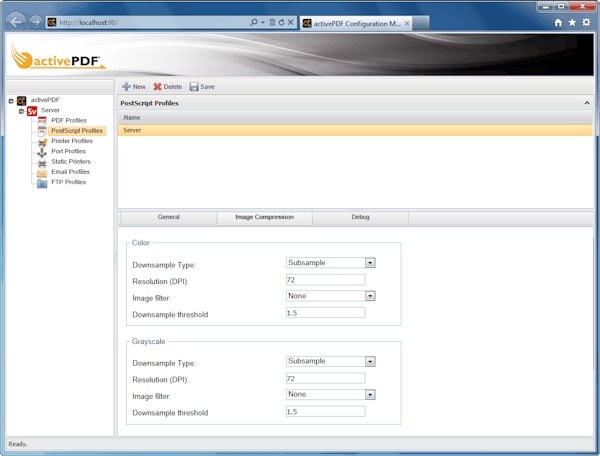
Task: Open browser Tools gear icon
Action: (586, 23)
